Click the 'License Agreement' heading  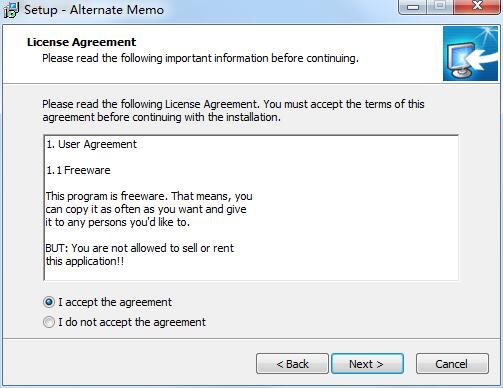[81, 42]
